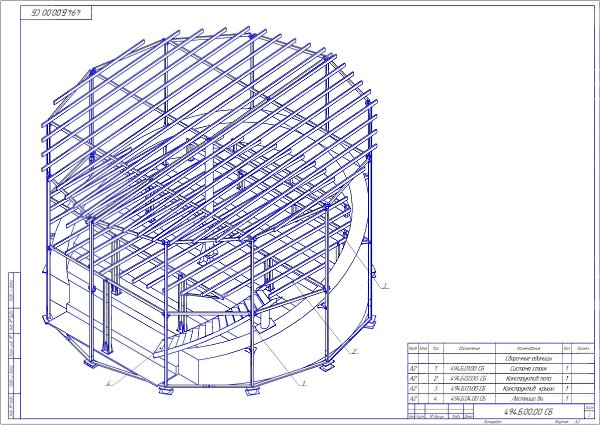Click callout number 3 leader label
Viewport: 600px width, 425px height.
[386, 285]
